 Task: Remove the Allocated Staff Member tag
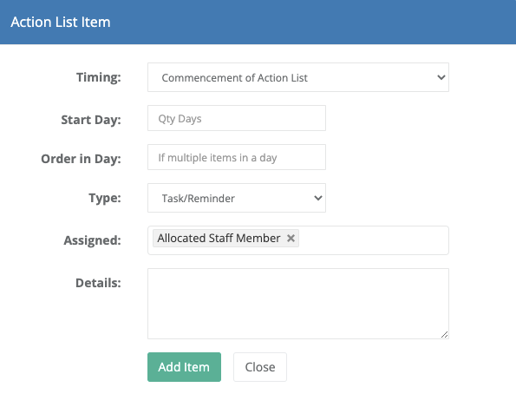pos(291,238)
